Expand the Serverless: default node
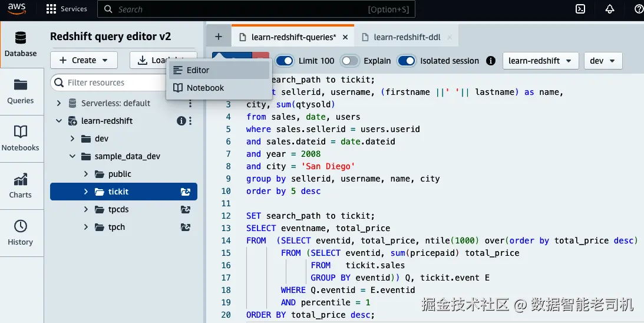Viewport: 644px width, 323px height. [x=59, y=103]
